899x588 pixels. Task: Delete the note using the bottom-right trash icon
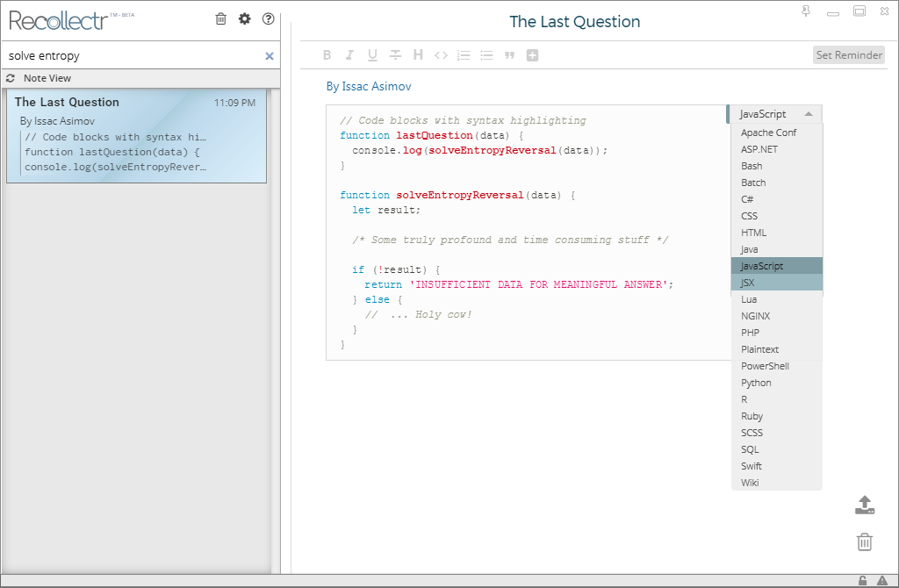click(865, 541)
